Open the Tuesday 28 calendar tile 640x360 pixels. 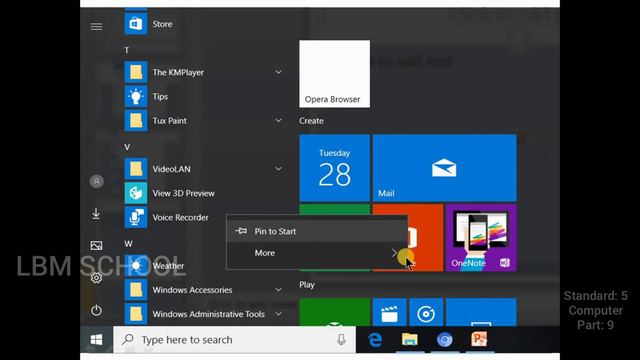[x=335, y=168]
